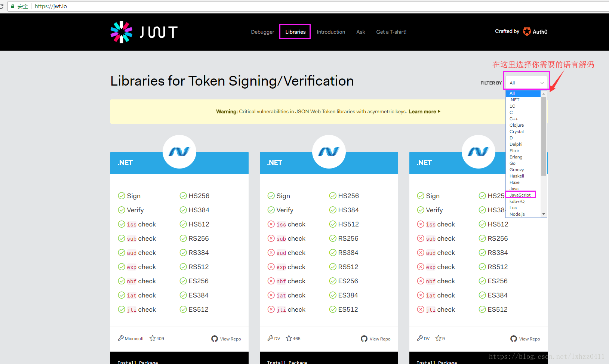Click wrench icon beside DV in second card
Screen dimensions: 609x364
tap(270, 338)
